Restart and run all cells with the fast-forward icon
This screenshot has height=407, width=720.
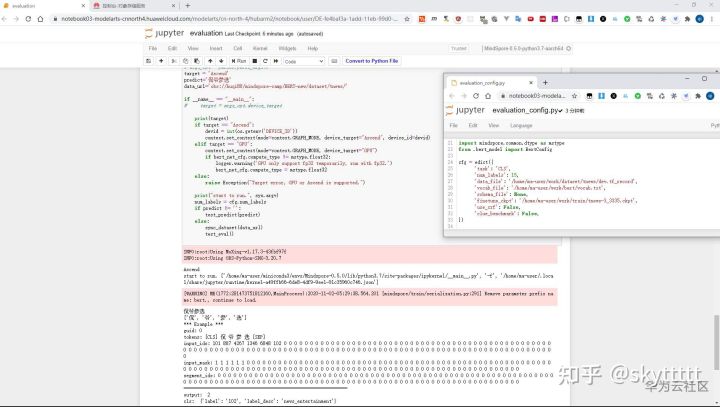(x=276, y=61)
